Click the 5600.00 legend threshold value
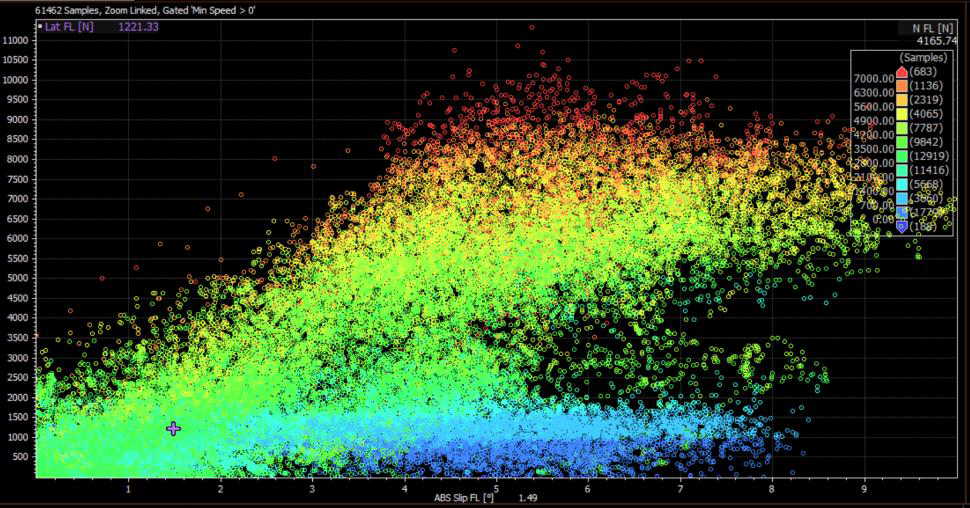This screenshot has height=508, width=970. (x=874, y=107)
